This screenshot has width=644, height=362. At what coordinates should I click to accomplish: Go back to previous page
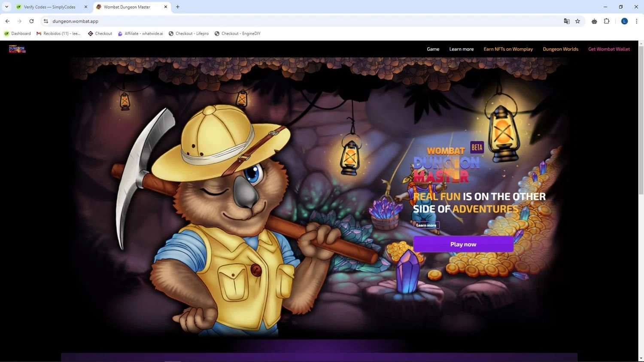tap(7, 21)
